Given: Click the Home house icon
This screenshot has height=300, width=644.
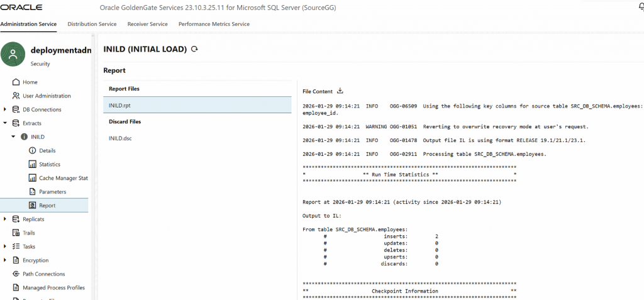Looking at the screenshot, I should (16, 82).
